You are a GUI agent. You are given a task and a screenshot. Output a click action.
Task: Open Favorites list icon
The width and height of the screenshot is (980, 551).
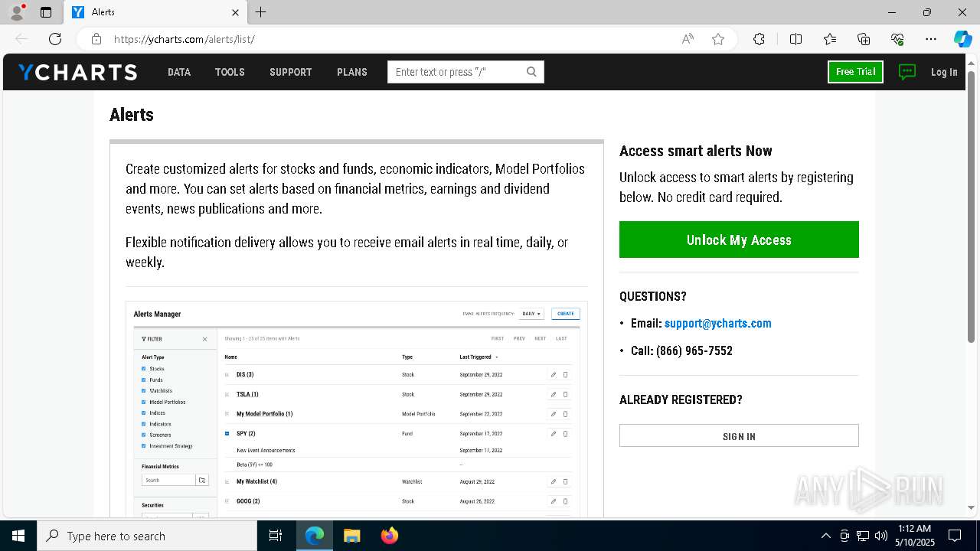[x=830, y=39]
